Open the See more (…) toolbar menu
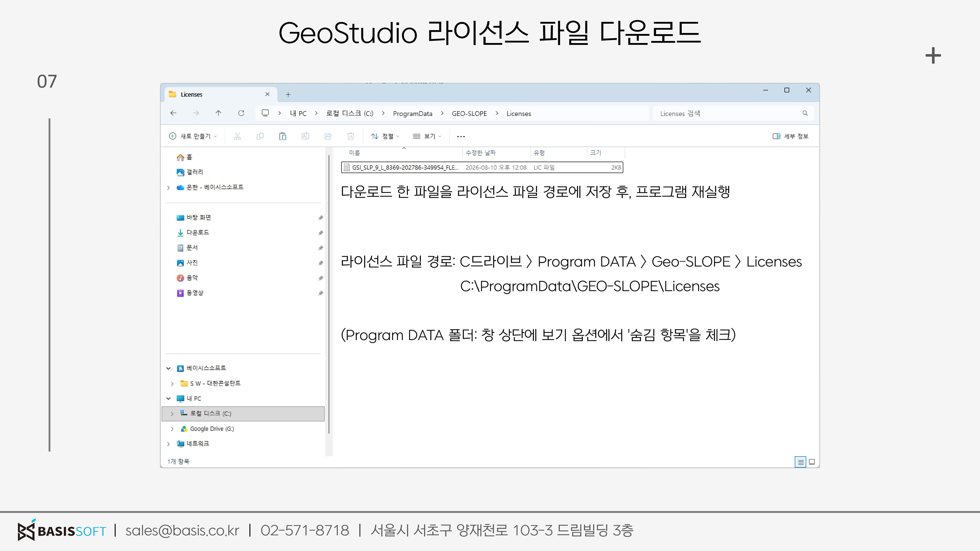The width and height of the screenshot is (980, 551). [x=461, y=136]
